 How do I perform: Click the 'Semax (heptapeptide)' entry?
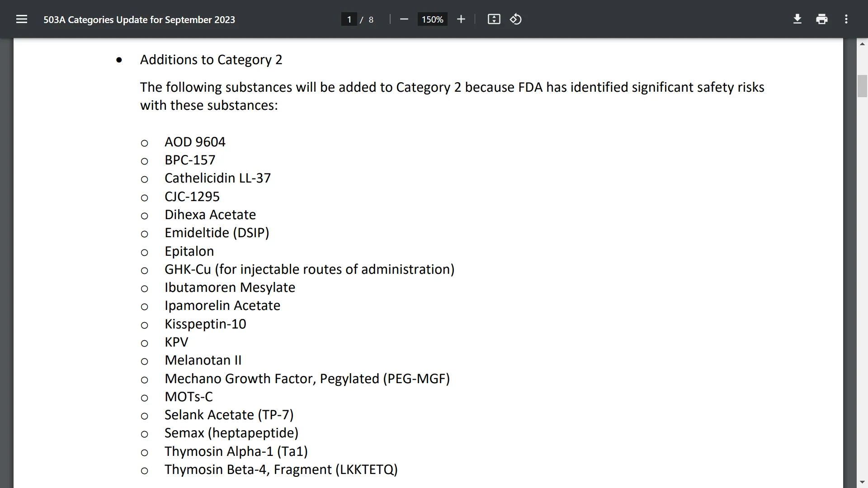[x=231, y=433]
